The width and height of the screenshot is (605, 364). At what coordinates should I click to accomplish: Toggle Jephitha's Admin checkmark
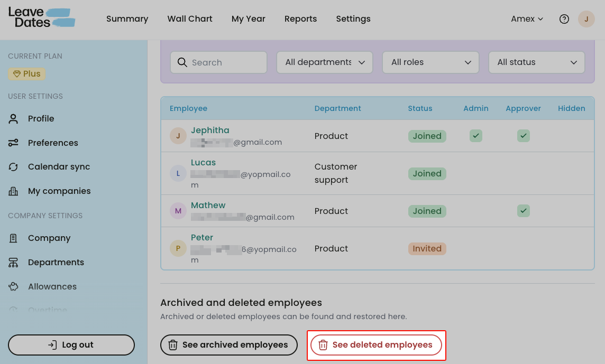coord(475,136)
